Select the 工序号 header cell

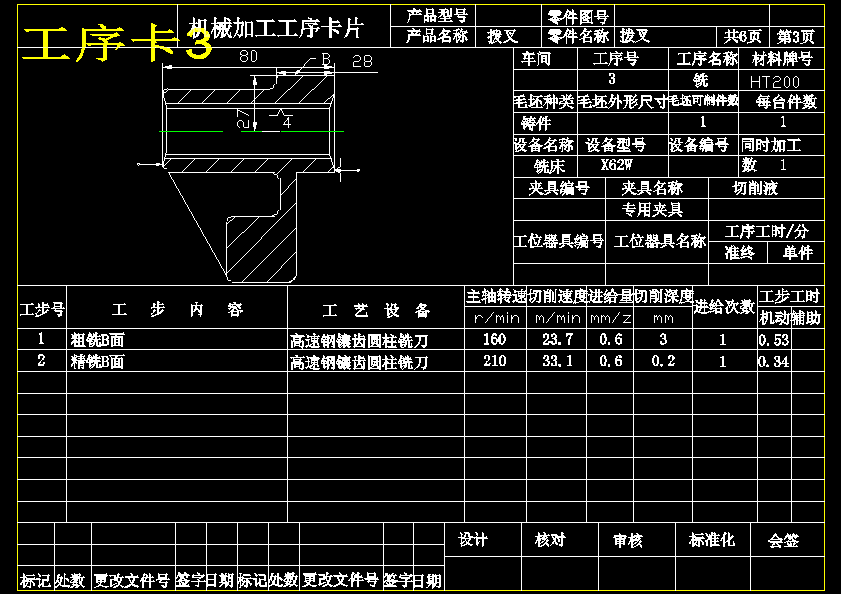pyautogui.click(x=616, y=58)
